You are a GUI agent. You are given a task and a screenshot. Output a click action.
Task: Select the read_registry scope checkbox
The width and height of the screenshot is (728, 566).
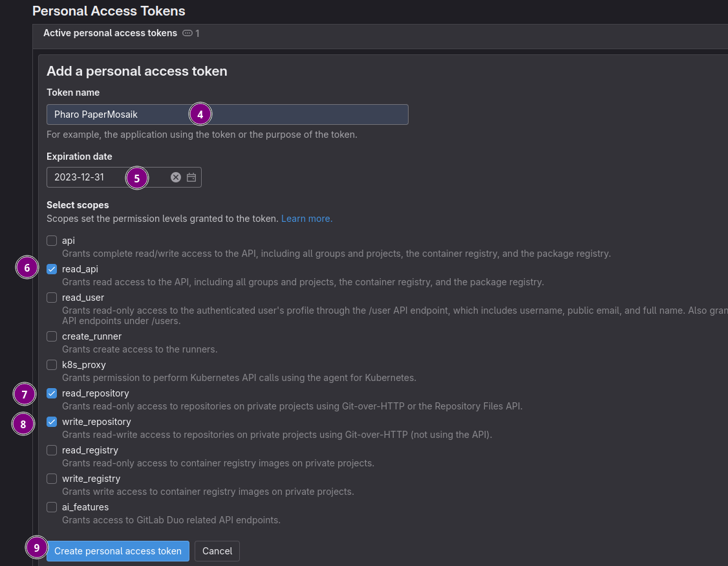(52, 450)
